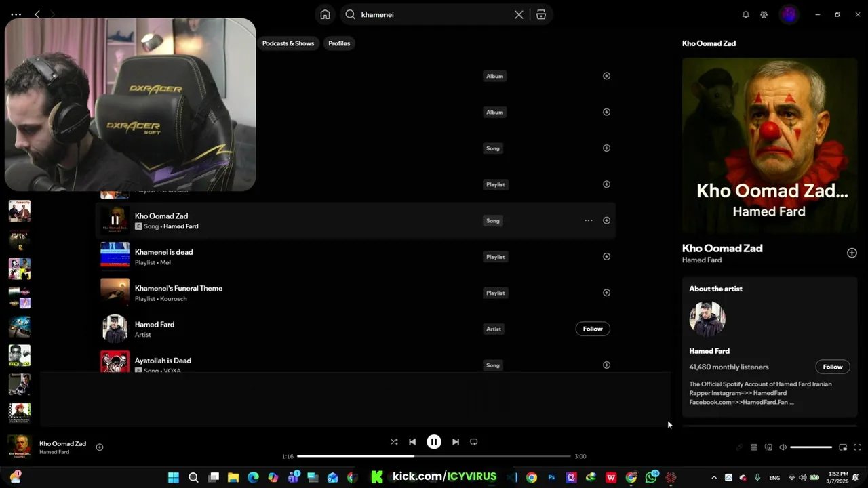Image resolution: width=868 pixels, height=488 pixels.
Task: Seek in the song progress bar
Action: (x=434, y=456)
